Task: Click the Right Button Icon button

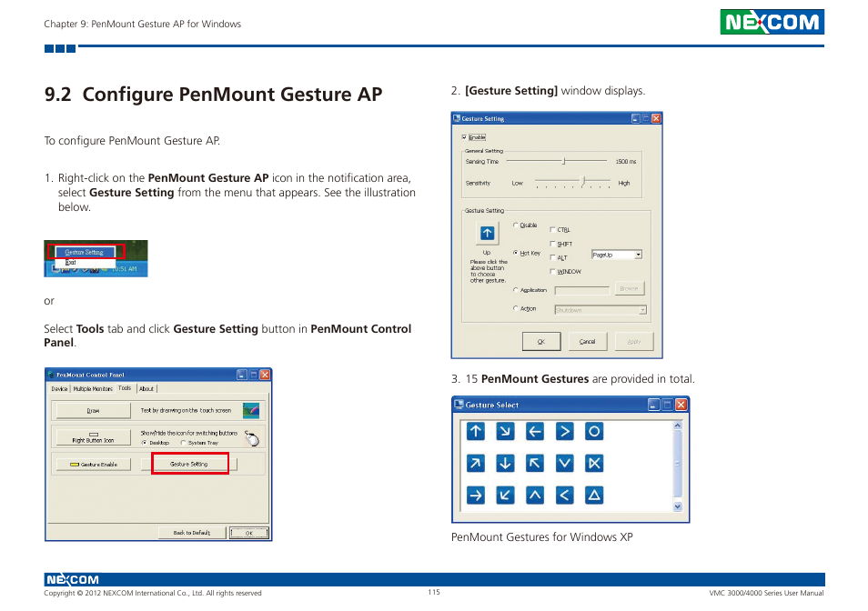Action: click(x=93, y=437)
